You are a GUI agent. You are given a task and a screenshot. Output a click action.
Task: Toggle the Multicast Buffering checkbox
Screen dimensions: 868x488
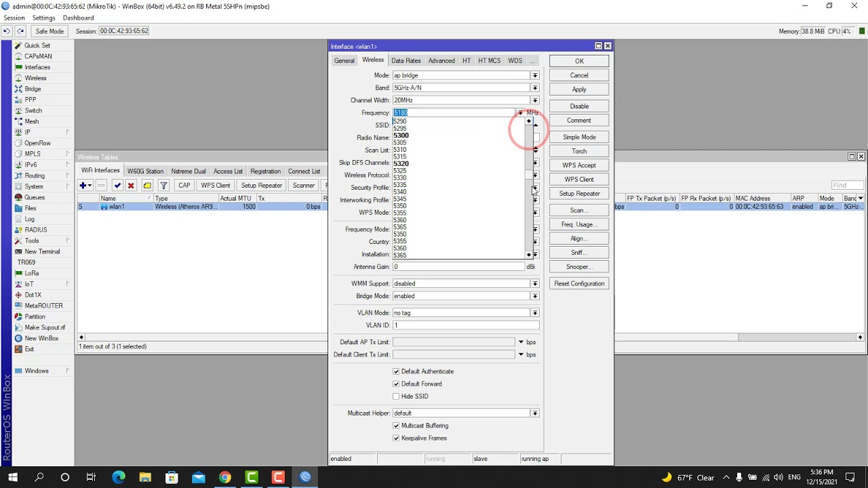point(396,426)
